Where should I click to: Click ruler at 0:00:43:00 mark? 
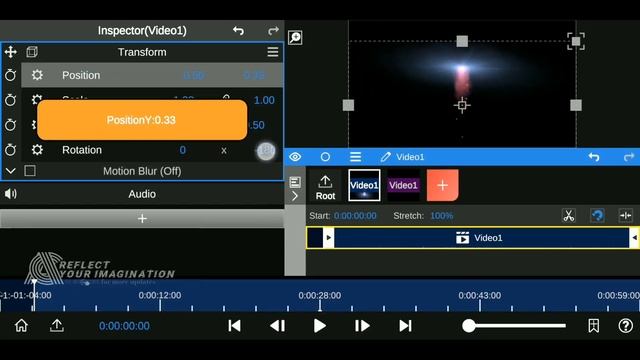[x=480, y=296]
